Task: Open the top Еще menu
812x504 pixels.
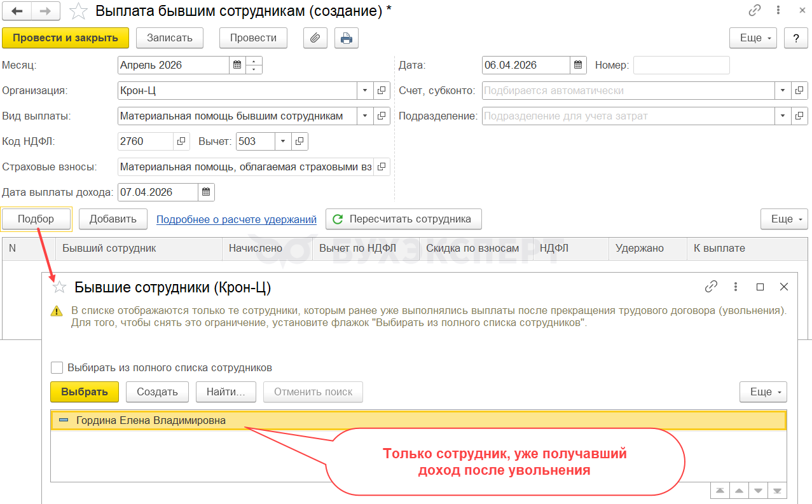Action: click(x=754, y=38)
